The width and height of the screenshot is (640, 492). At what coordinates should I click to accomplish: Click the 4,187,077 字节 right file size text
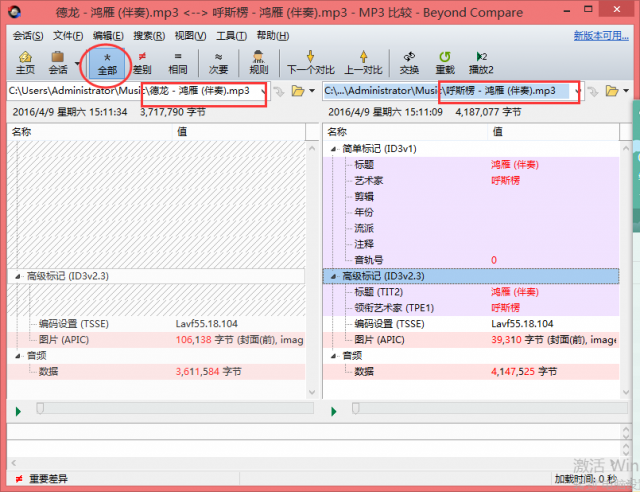[x=488, y=112]
